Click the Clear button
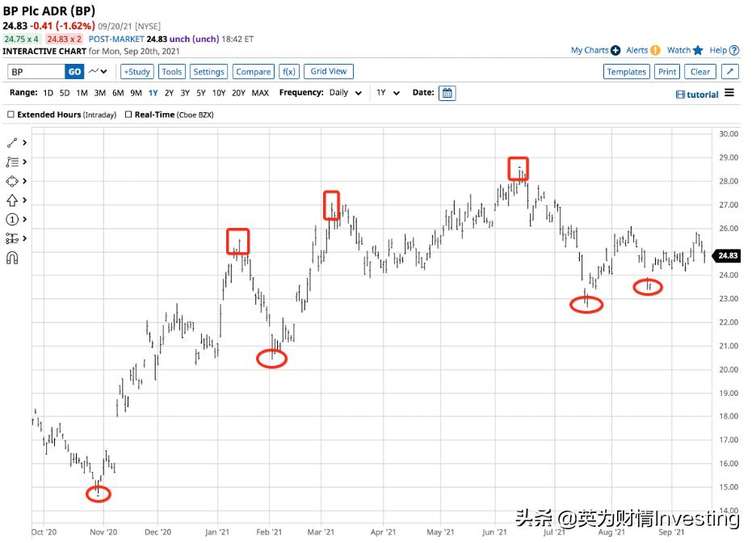Viewport: 756px width, 543px height. (x=700, y=72)
